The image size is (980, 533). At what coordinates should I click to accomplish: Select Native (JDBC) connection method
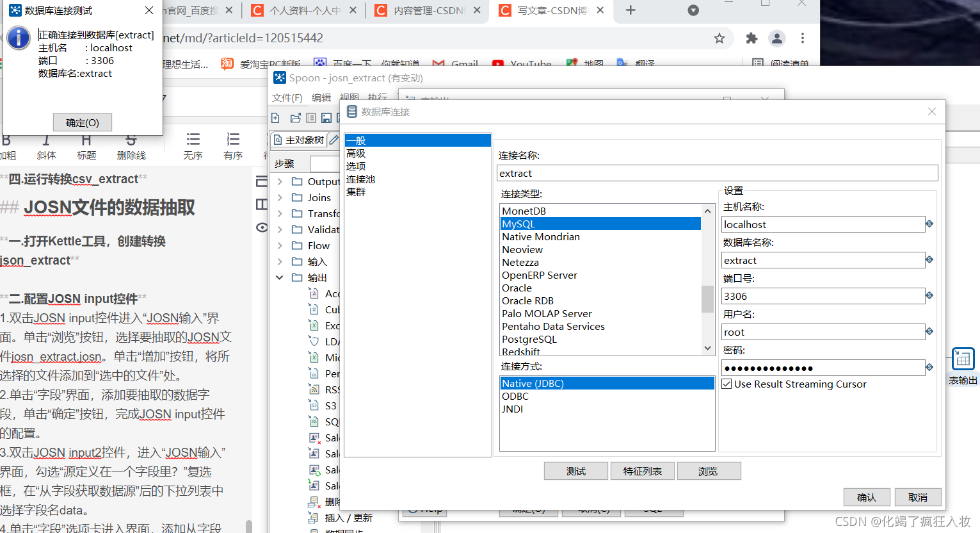[x=607, y=383]
